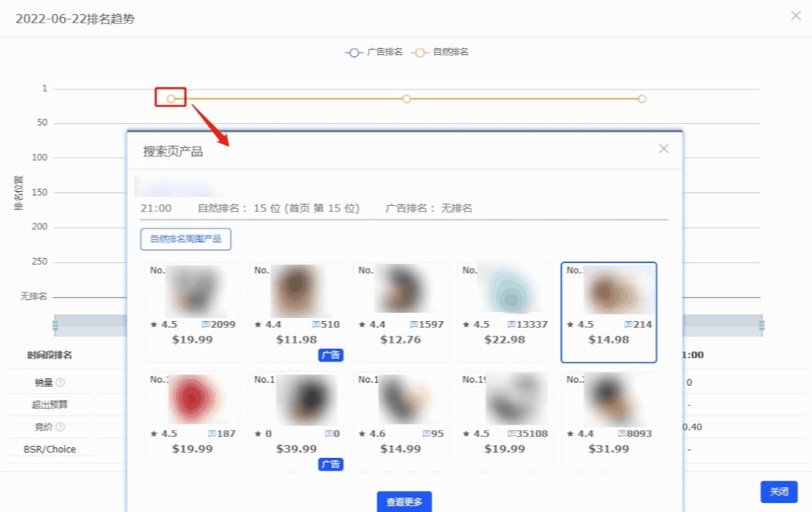Viewport: 812px width, 512px height.
Task: Click the middle data point on the 自然排名 line
Action: 406,98
